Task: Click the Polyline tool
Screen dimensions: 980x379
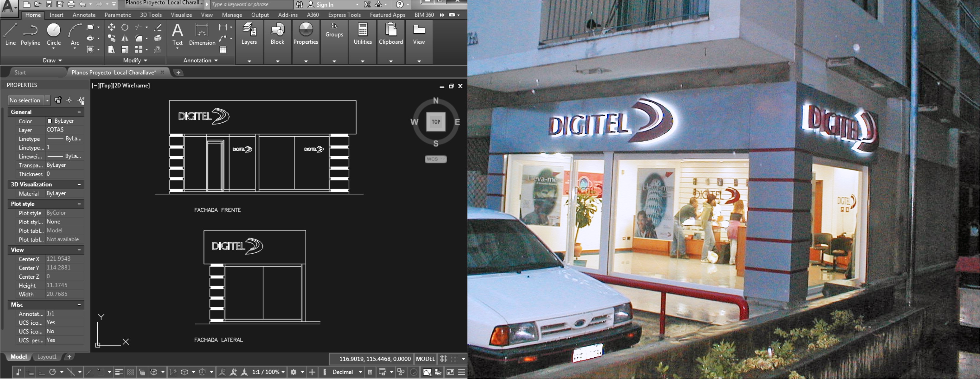Action: 30,34
